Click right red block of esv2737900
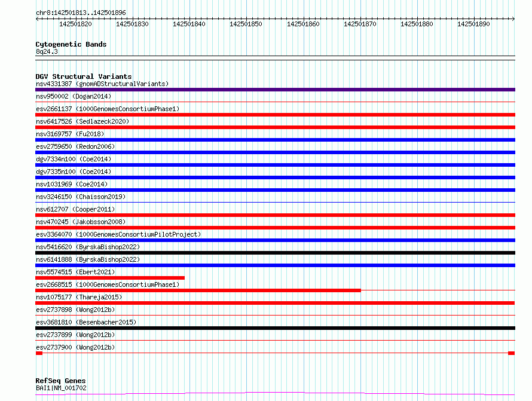 click(x=511, y=353)
